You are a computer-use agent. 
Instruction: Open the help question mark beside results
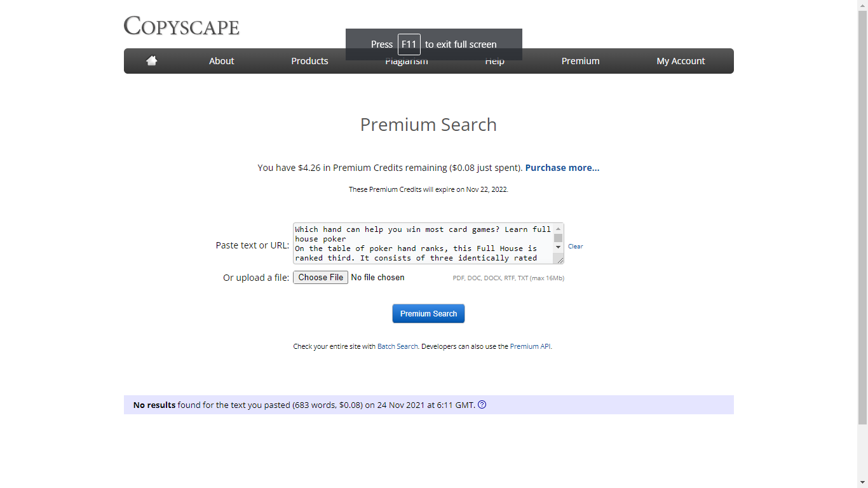pyautogui.click(x=482, y=405)
